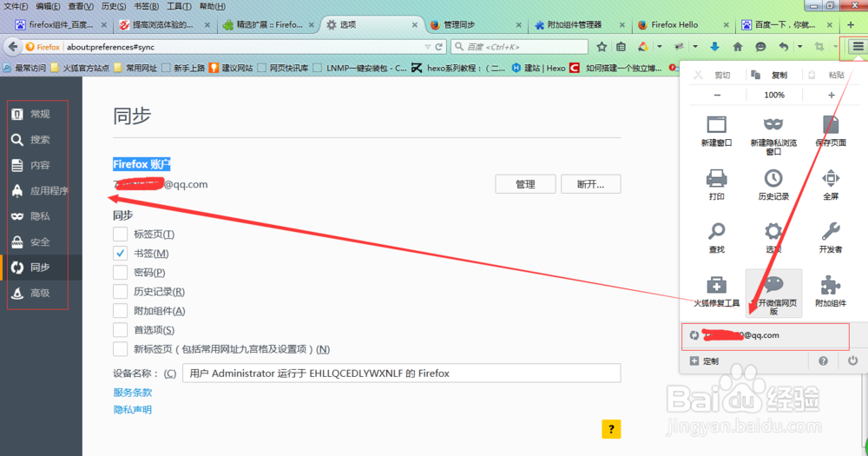The image size is (868, 456).
Task: Click Print (打印) icon in menu panel
Action: tap(716, 184)
